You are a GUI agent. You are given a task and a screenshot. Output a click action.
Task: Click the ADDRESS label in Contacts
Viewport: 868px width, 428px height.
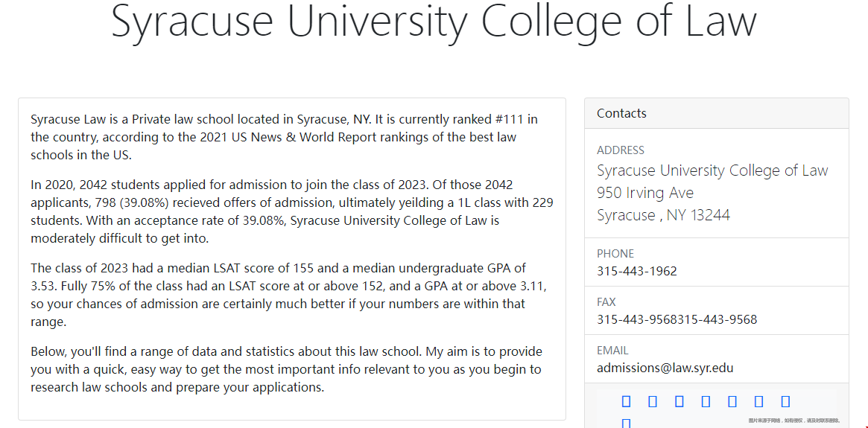tap(621, 150)
